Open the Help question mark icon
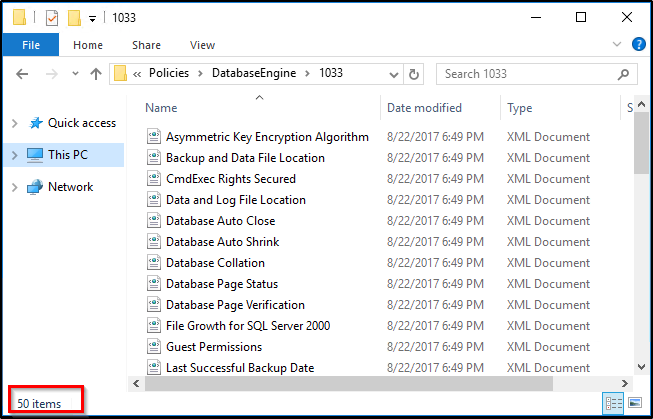653x419 pixels. click(638, 44)
